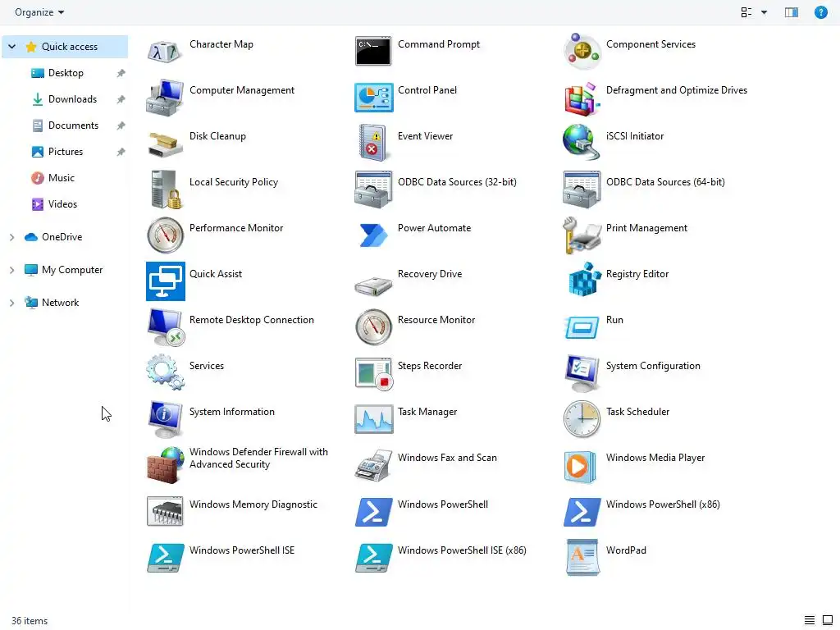Select the Windows PowerShell icon
Image resolution: width=840 pixels, height=630 pixels.
click(373, 512)
